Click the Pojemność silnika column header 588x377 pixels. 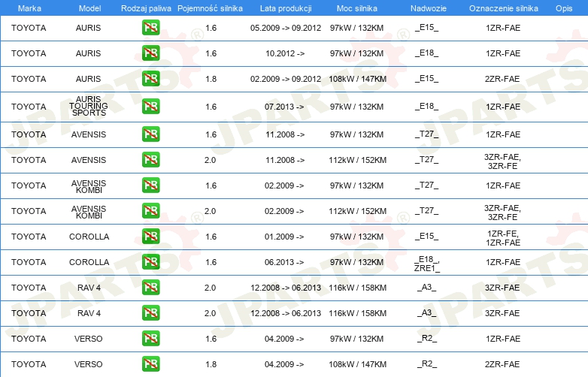click(x=210, y=8)
